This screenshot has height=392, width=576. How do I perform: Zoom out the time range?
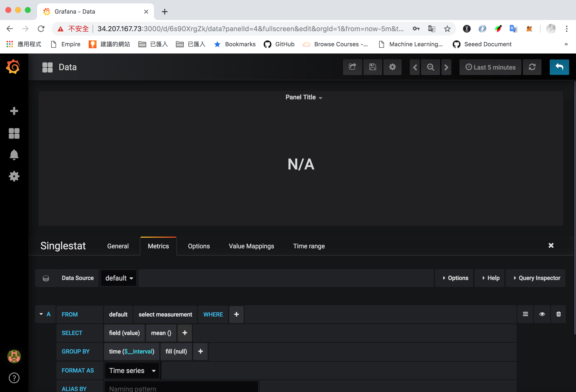[x=431, y=67]
